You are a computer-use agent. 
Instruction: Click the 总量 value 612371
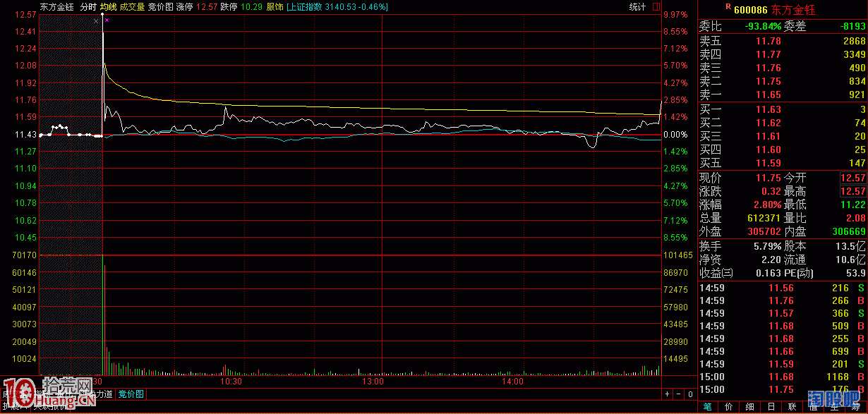pos(765,218)
